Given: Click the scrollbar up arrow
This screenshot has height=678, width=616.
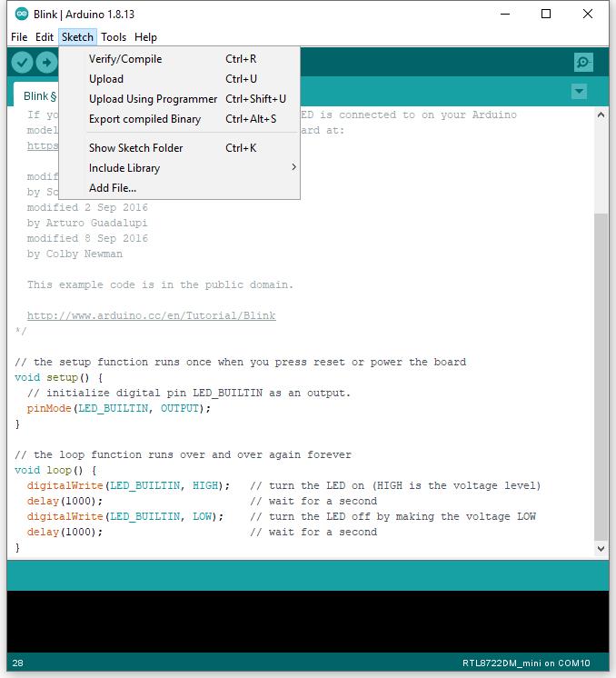Looking at the screenshot, I should click(601, 115).
